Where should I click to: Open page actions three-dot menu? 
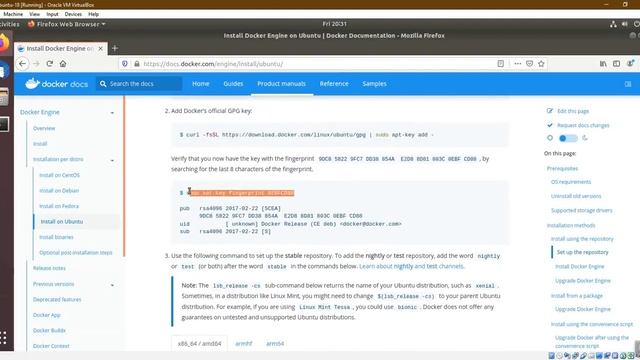click(x=518, y=64)
